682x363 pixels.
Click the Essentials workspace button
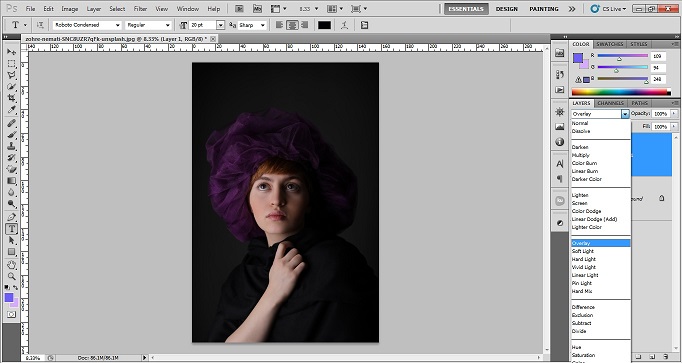tap(466, 9)
